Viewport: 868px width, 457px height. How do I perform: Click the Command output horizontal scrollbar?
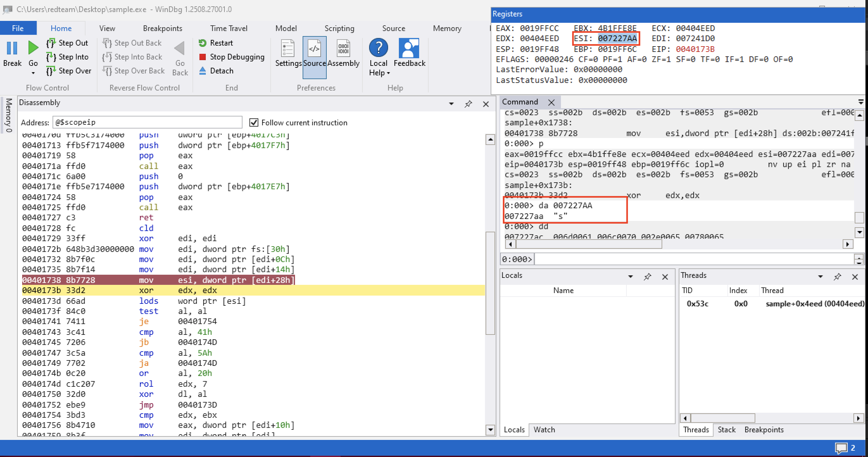coord(589,244)
